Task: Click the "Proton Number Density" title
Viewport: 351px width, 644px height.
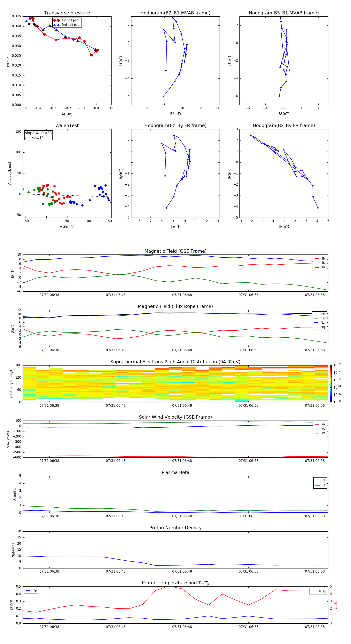Action: click(x=175, y=528)
